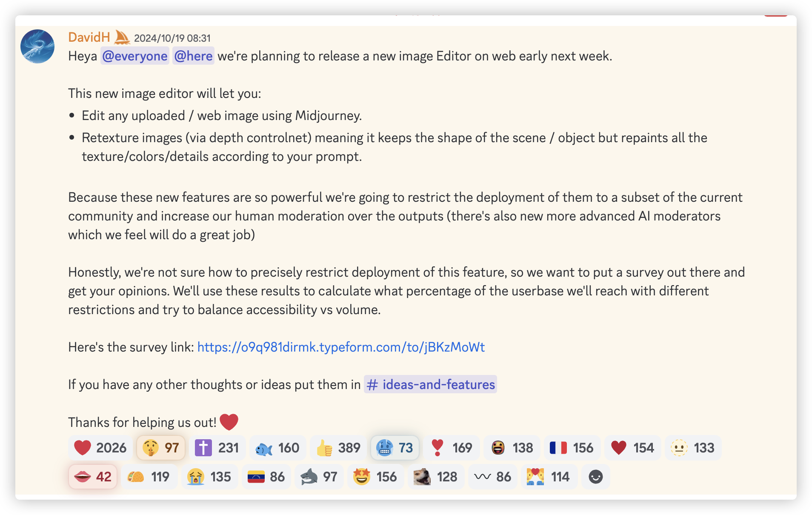This screenshot has height=515, width=812.
Task: Toggle the purple cross reaction with 231
Action: click(x=217, y=448)
